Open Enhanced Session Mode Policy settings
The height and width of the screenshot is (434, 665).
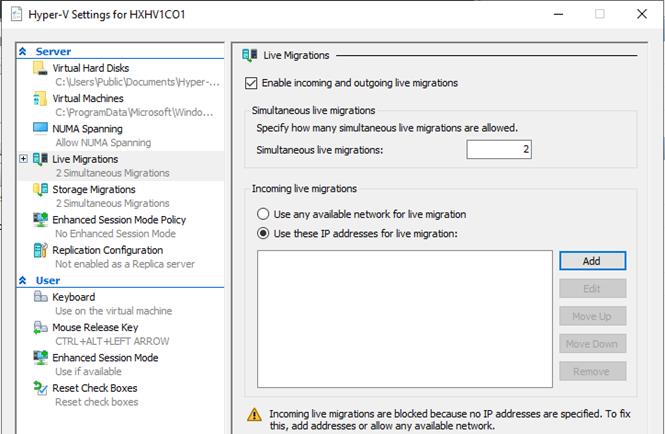(x=119, y=220)
